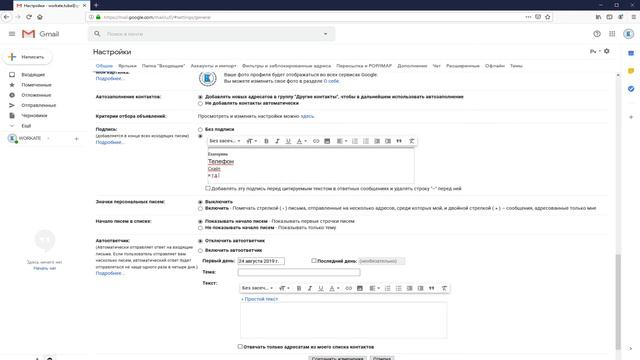Switch to the 'Темы' settings tab
The image size is (640, 360).
pos(516,66)
